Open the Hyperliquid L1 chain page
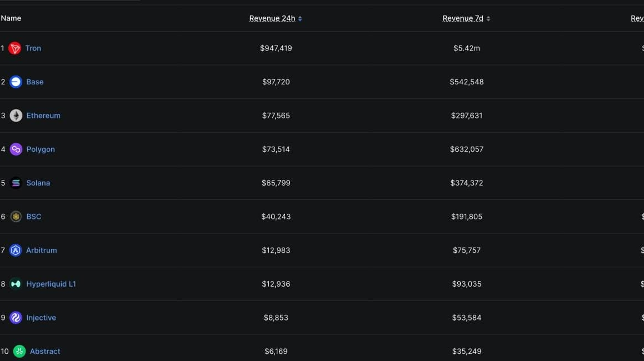Screen dimensions: 644x361 point(51,284)
